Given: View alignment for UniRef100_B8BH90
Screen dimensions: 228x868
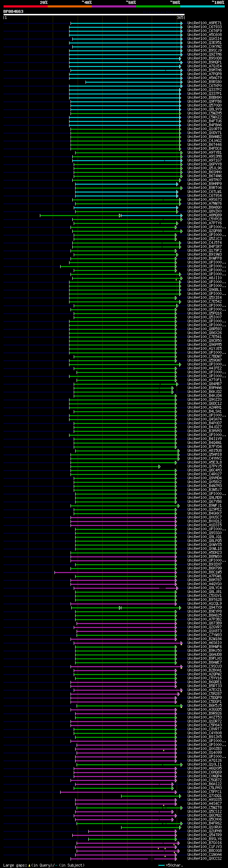Looking at the screenshot, I should click(204, 98).
